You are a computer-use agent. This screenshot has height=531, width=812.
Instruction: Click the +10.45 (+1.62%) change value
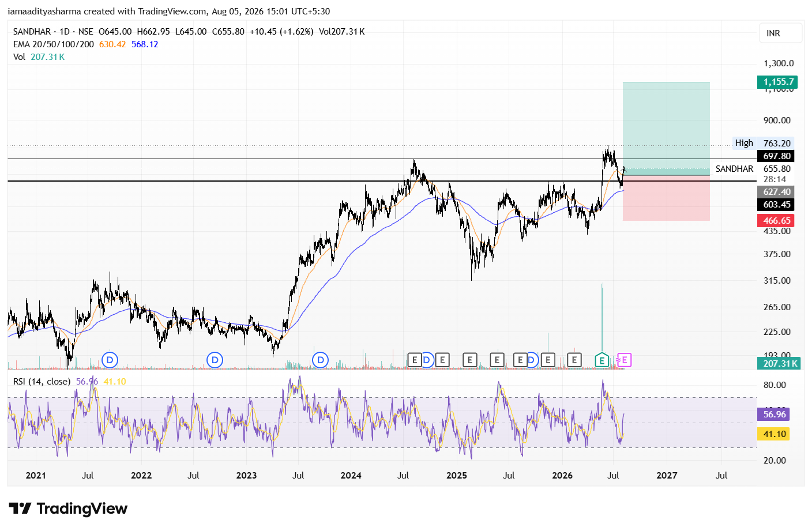[x=281, y=32]
